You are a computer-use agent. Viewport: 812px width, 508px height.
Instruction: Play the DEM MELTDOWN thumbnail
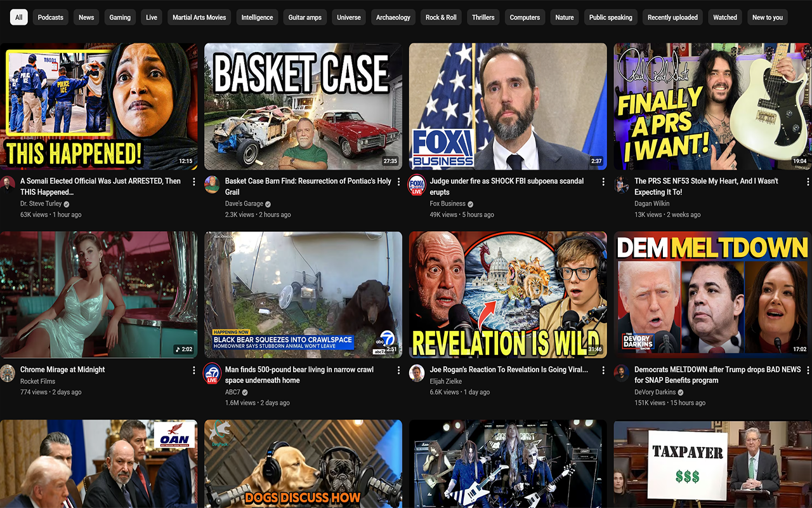[713, 295]
